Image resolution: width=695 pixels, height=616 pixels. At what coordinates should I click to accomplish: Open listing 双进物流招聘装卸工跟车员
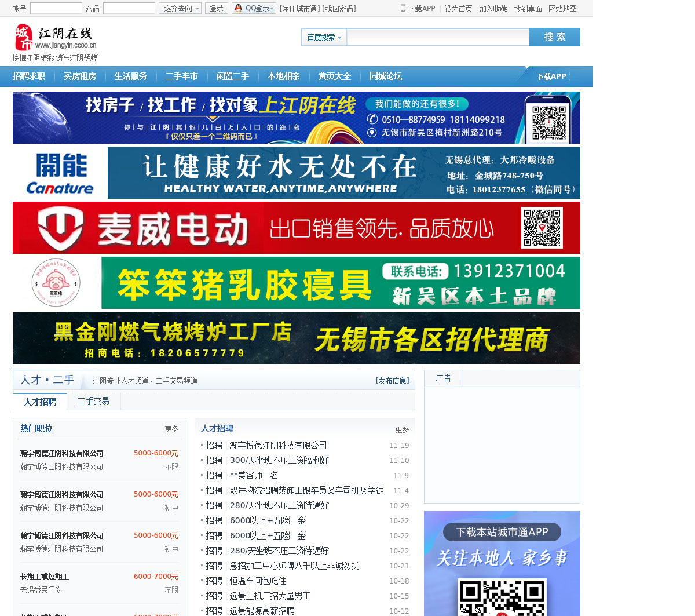pos(306,490)
